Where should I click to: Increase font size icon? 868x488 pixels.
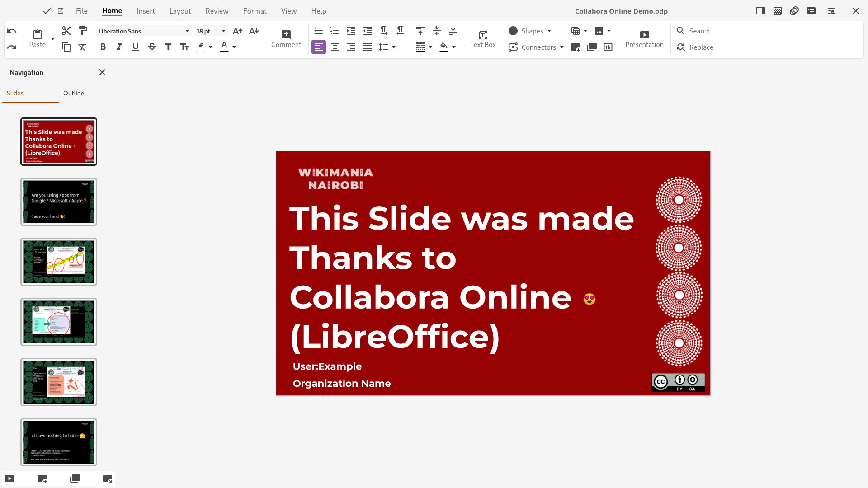point(238,31)
